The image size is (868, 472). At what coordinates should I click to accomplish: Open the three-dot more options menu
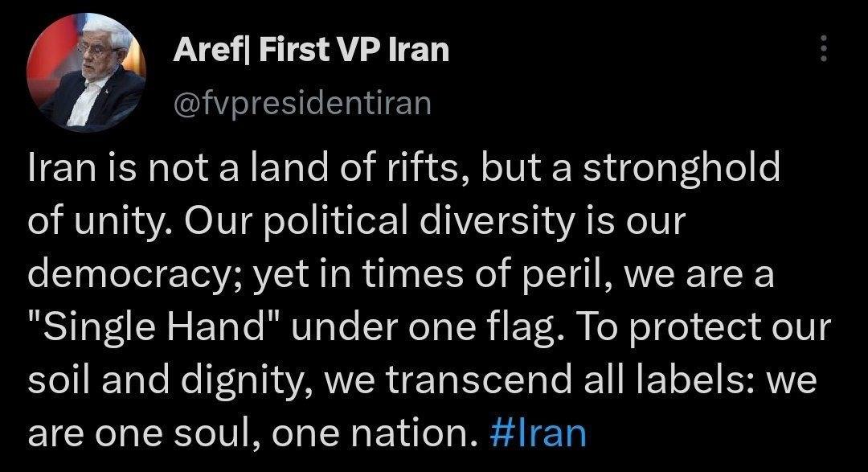[x=822, y=50]
